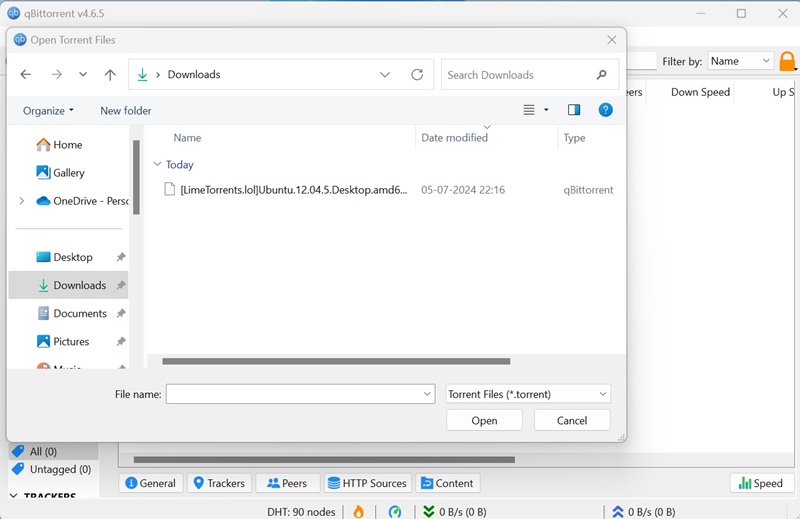Select the LimeTorrents Ubuntu 12.04.5 torrent file
The height and width of the screenshot is (519, 800).
tap(293, 190)
